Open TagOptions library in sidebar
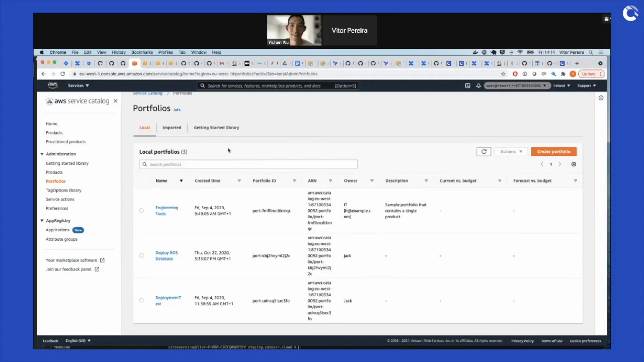 click(x=63, y=191)
